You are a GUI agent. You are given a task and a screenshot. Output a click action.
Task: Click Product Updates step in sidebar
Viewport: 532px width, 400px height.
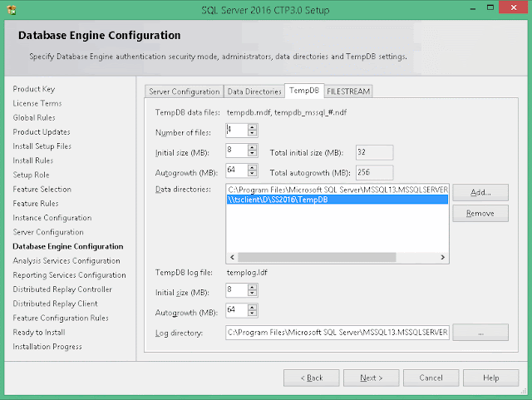click(x=42, y=131)
